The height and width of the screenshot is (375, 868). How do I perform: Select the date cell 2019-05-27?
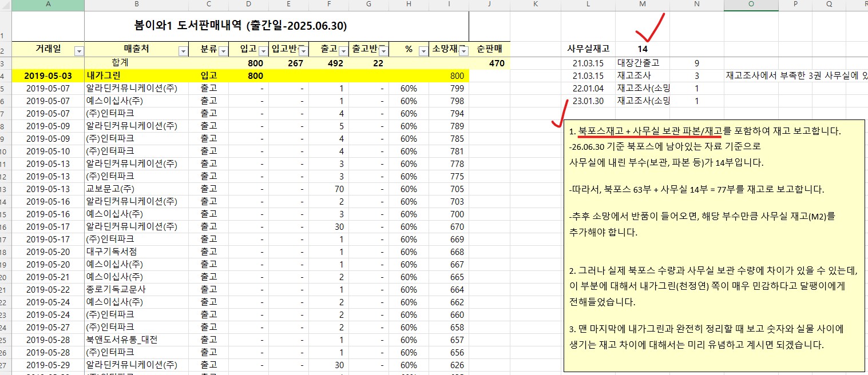(48, 327)
